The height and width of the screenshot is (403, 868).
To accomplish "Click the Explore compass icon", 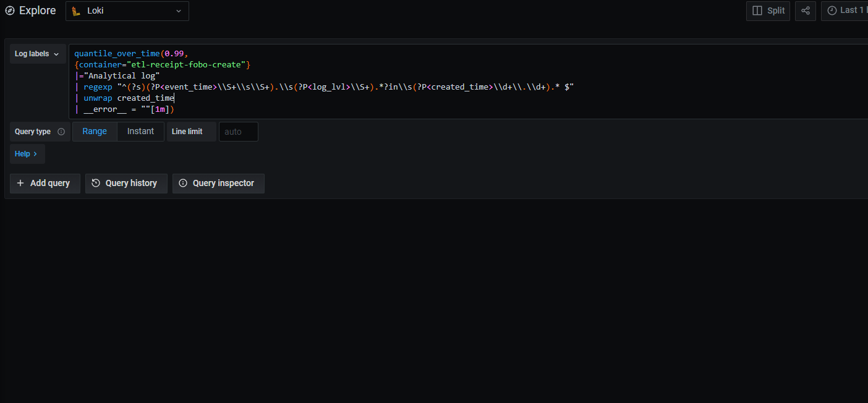I will (10, 11).
